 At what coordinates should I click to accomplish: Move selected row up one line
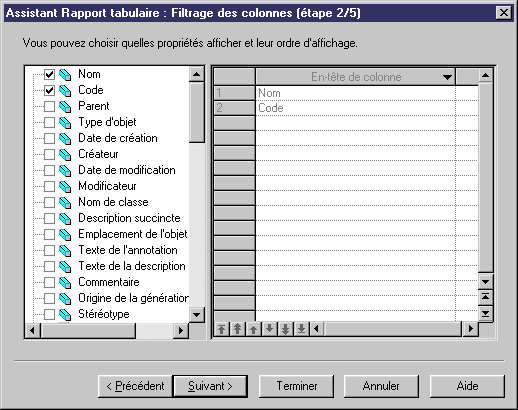click(253, 329)
